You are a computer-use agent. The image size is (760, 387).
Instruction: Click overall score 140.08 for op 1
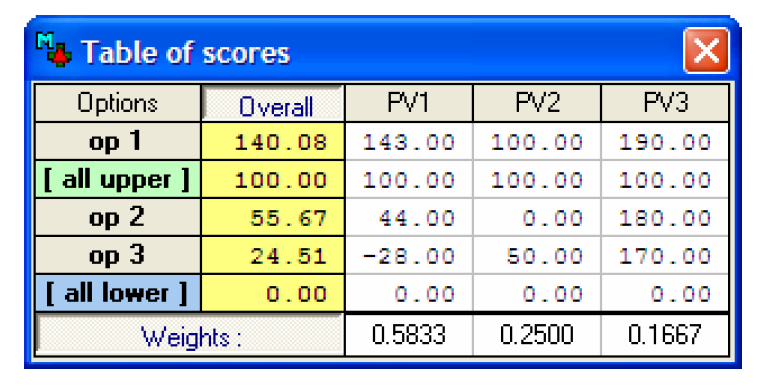pos(273,142)
